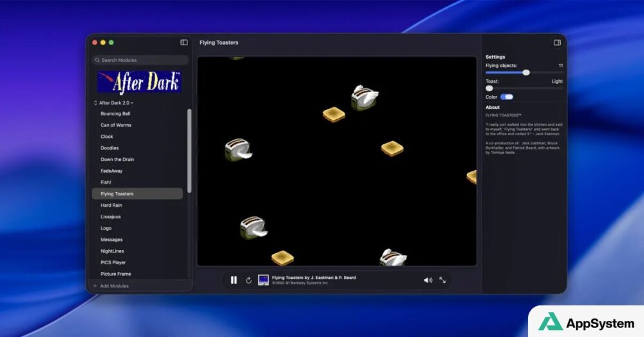Image resolution: width=644 pixels, height=337 pixels.
Task: Enter fullscreen with the expand arrows icon
Action: [x=442, y=280]
